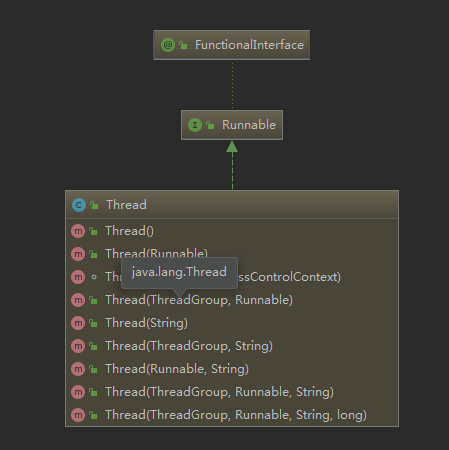Select the Thread() constructor entry
The width and height of the screenshot is (449, 450).
coord(232,231)
